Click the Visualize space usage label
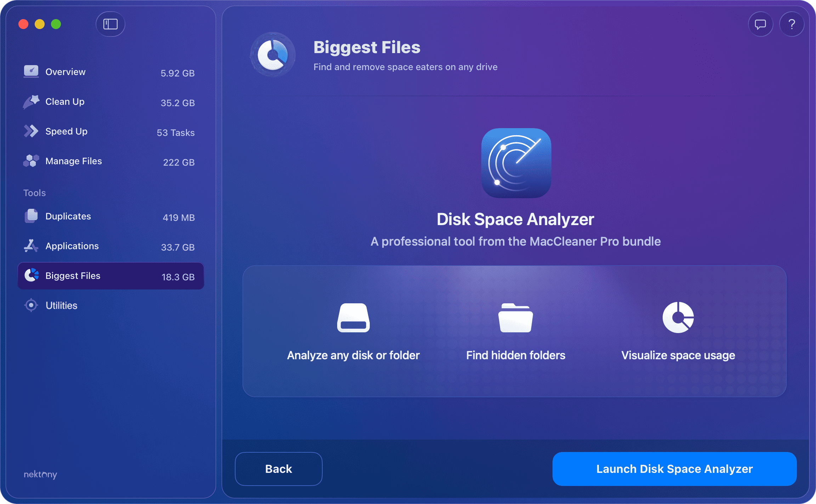Screen dimensions: 816x504 pyautogui.click(x=678, y=355)
